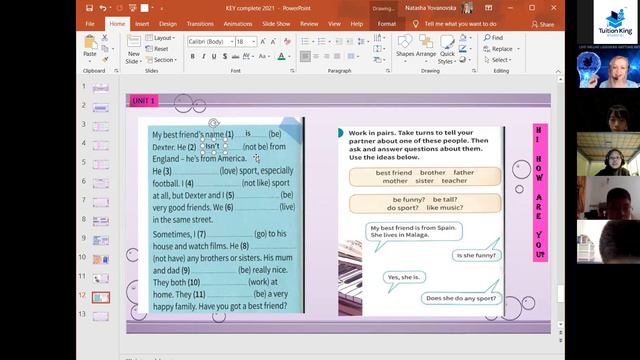Collapse the ribbon
Image resolution: width=640 pixels, height=360 pixels.
pyautogui.click(x=558, y=71)
